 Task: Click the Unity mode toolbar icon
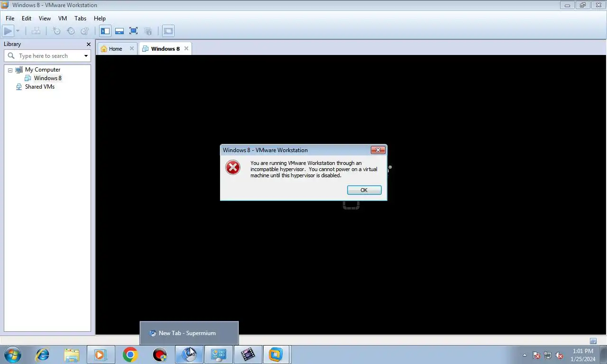coord(148,31)
